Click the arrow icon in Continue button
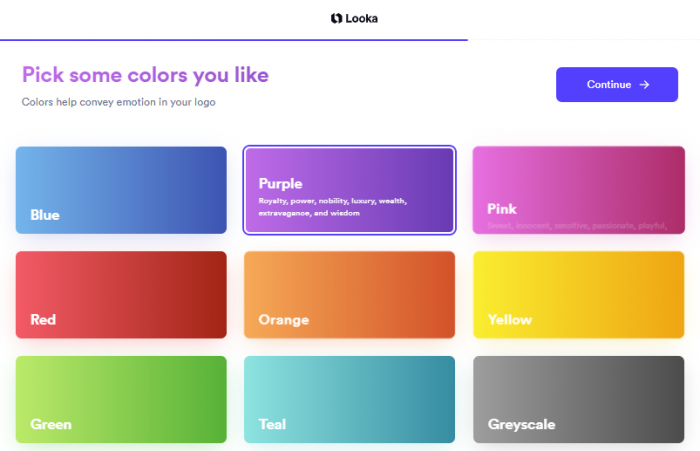This screenshot has height=451, width=700. click(644, 85)
